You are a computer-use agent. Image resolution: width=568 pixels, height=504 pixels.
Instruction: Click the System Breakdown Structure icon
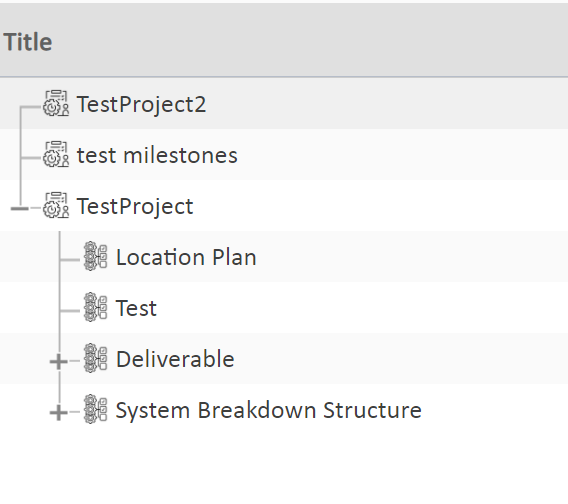[x=96, y=410]
